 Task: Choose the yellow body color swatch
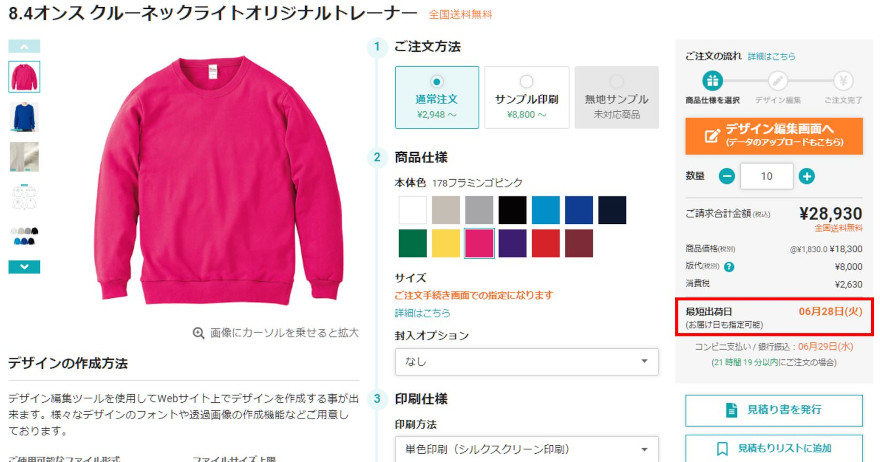(446, 243)
